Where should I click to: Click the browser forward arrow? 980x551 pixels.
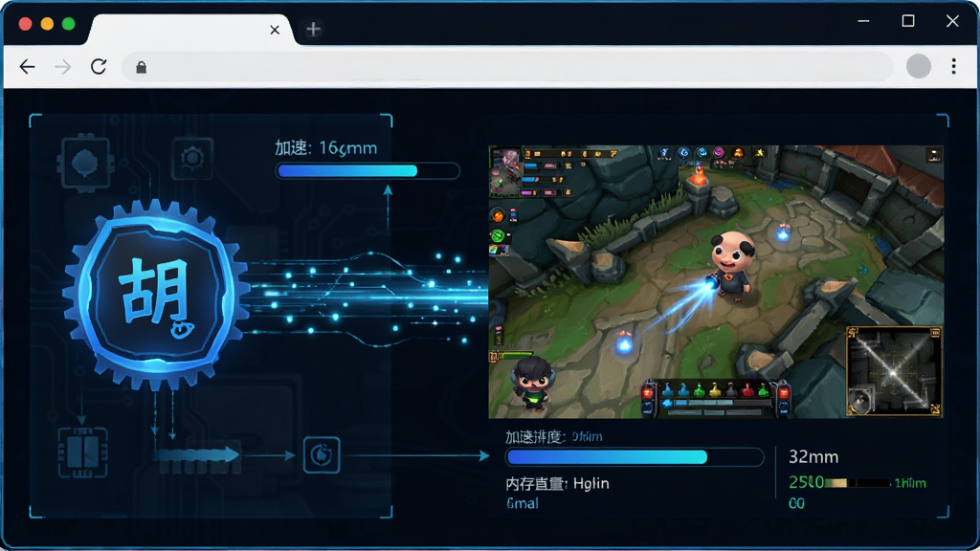62,66
